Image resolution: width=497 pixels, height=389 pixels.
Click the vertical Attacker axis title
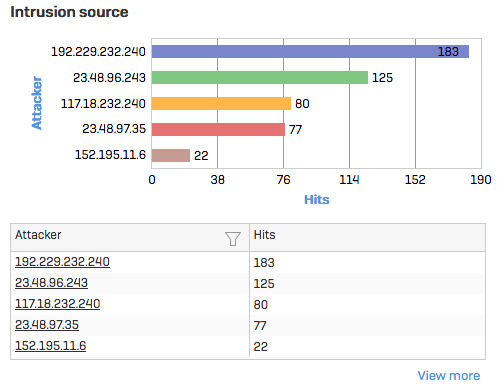37,103
